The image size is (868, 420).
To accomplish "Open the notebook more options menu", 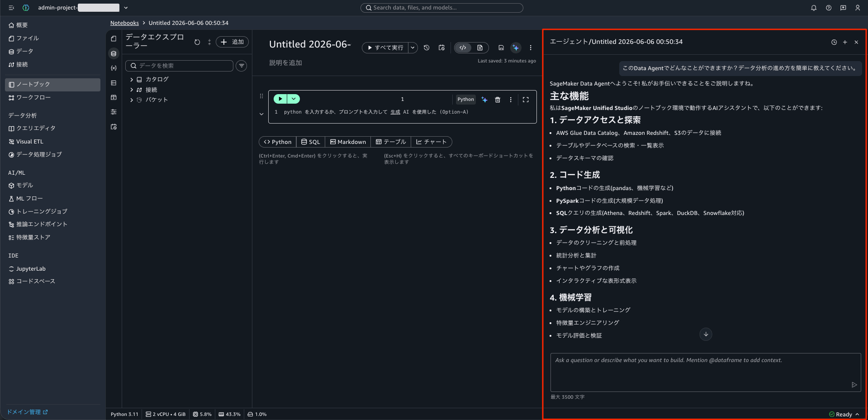I will (531, 48).
